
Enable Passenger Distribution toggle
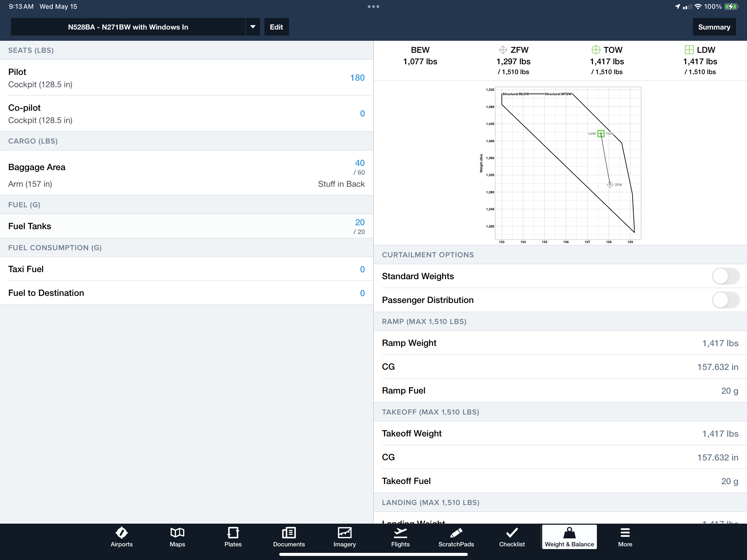coord(725,299)
